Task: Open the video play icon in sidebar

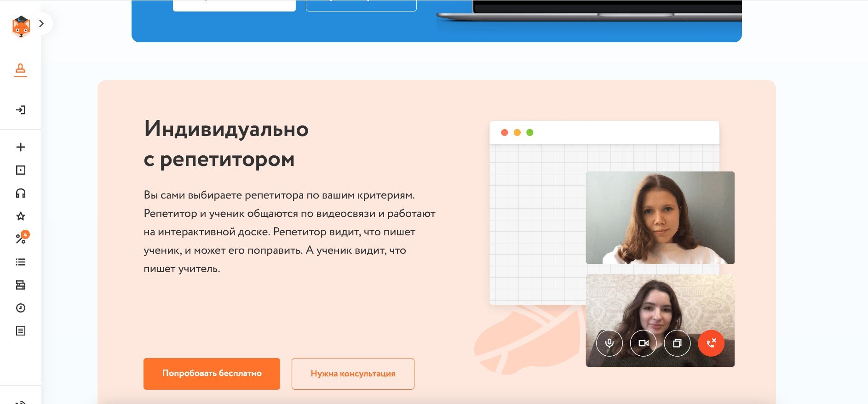Action: point(20,170)
